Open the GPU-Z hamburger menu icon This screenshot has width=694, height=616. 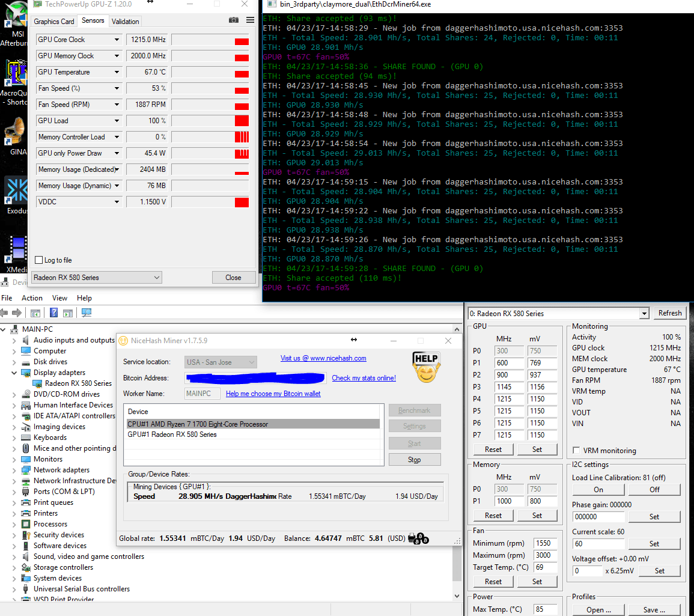pyautogui.click(x=250, y=20)
